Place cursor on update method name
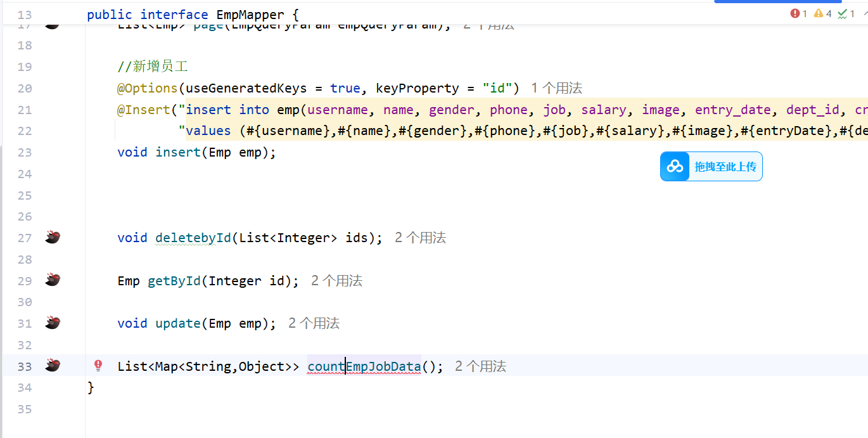868x438 pixels. pos(178,323)
